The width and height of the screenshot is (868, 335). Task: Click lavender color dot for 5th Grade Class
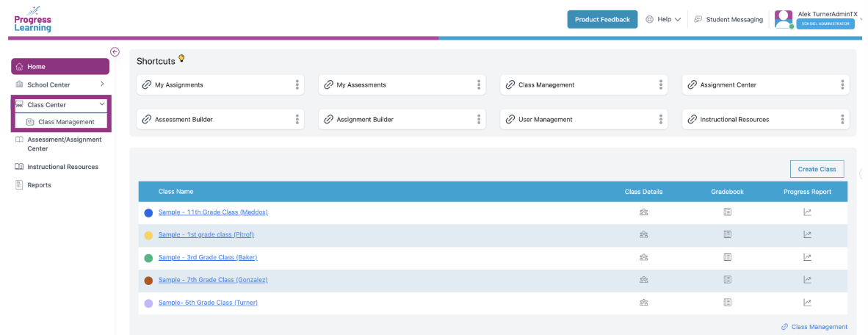[148, 303]
